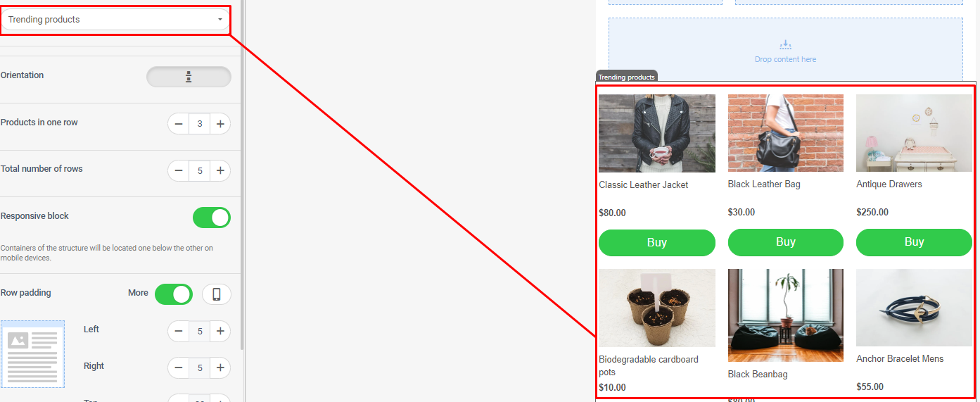
Task: Select the Trending products block label tab
Action: (627, 77)
